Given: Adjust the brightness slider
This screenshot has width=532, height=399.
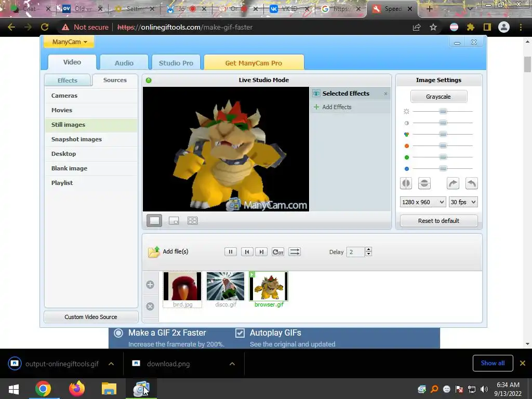Looking at the screenshot, I should pyautogui.click(x=443, y=111).
